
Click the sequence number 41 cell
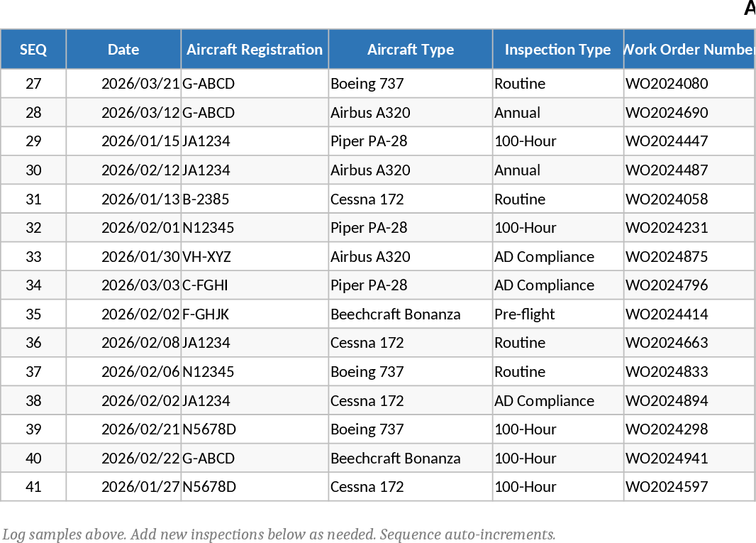pyautogui.click(x=33, y=487)
